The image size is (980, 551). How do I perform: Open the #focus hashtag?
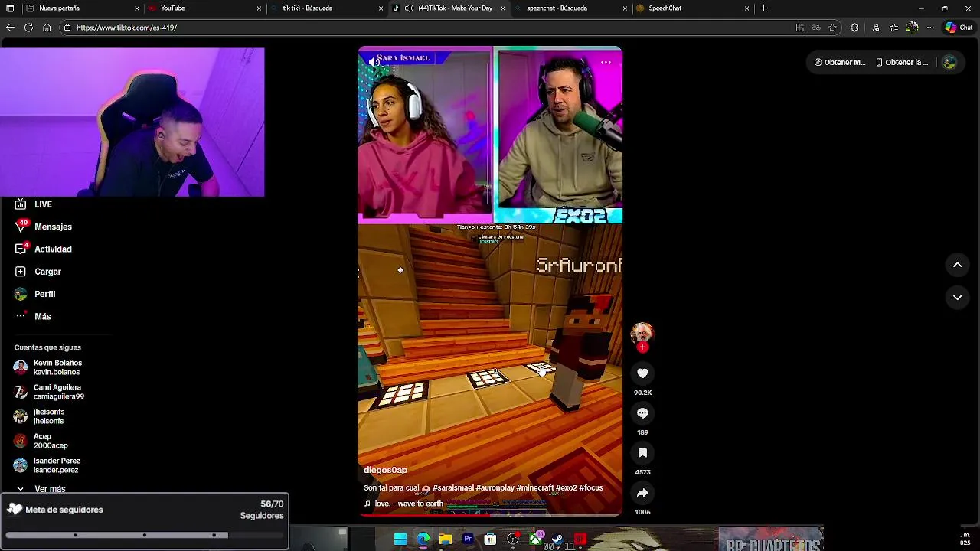pos(591,487)
